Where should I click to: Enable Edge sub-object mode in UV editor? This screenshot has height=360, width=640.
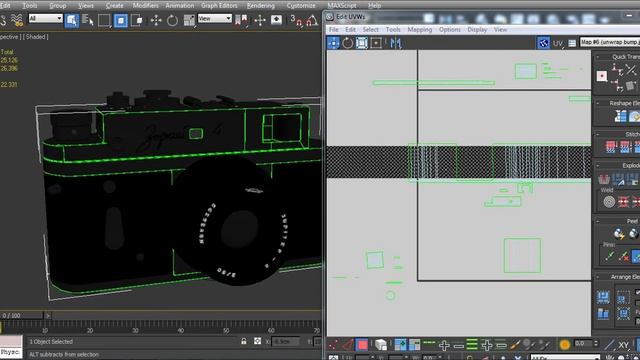(347, 345)
